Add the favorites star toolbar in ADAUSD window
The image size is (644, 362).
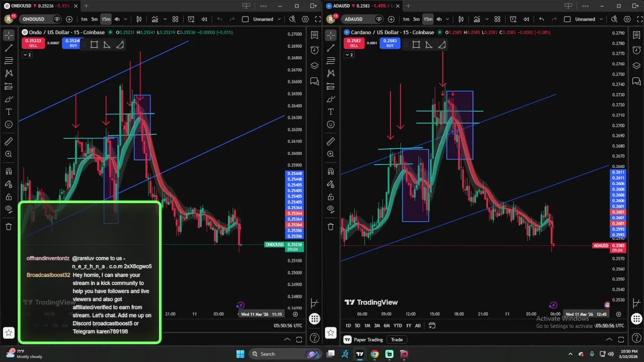tap(331, 332)
